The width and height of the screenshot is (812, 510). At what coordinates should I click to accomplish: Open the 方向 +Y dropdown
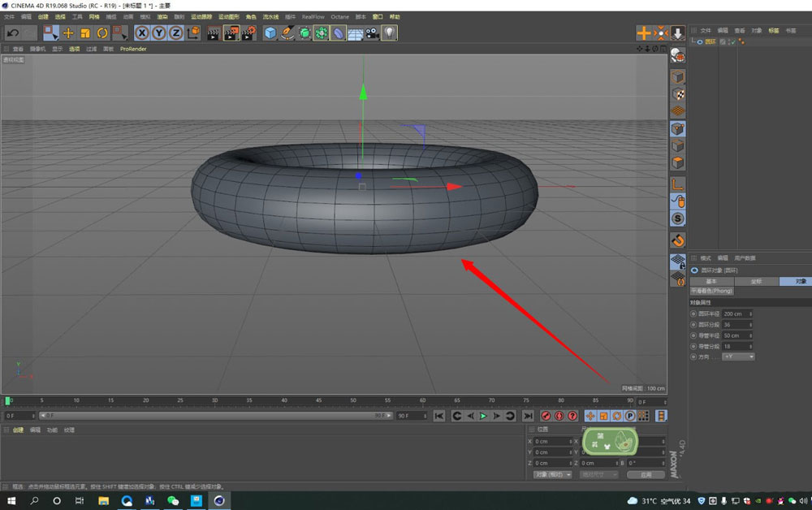pos(738,357)
